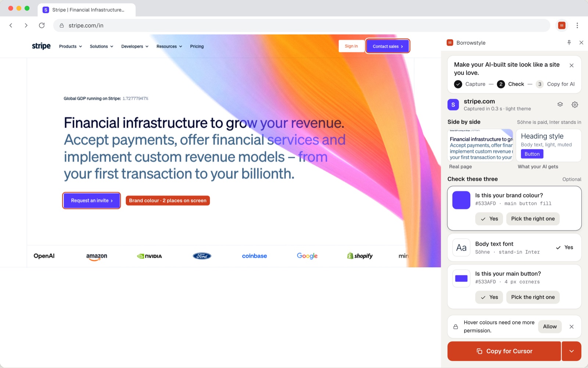Click the lock icon in the permission notice

point(456,326)
